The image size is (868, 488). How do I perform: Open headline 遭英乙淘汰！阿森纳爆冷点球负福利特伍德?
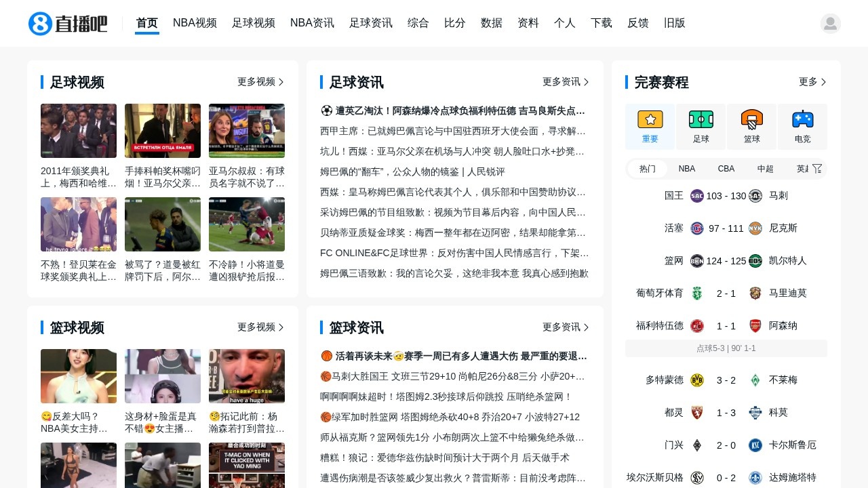(x=455, y=110)
